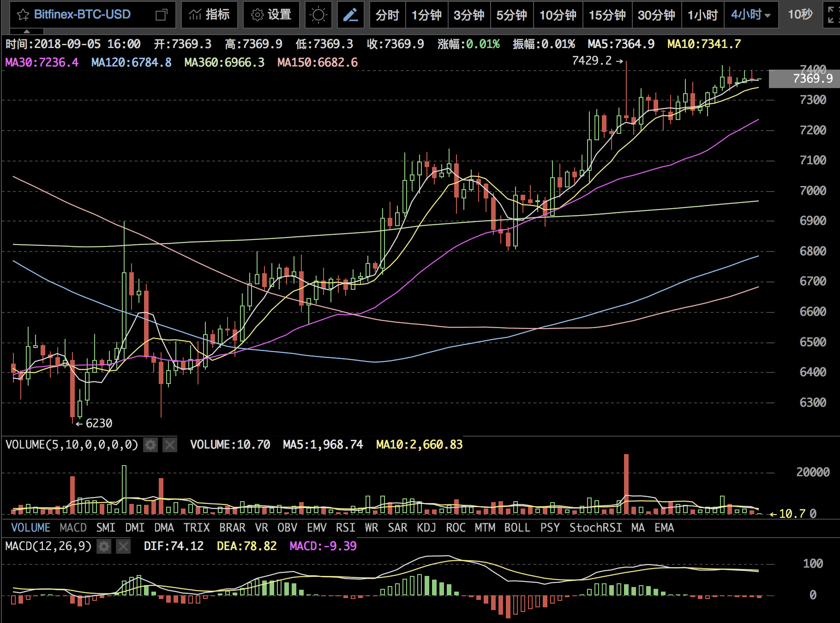Toggle the light/dark theme sun icon
This screenshot has width=840, height=623.
pos(318,15)
